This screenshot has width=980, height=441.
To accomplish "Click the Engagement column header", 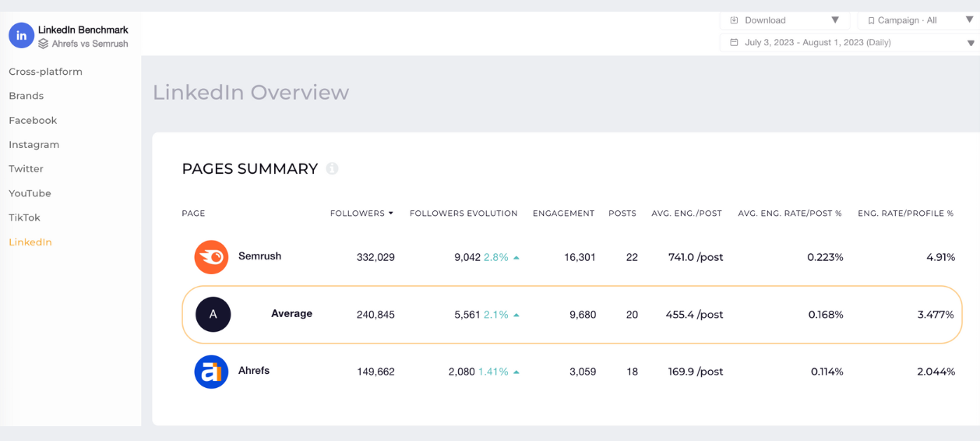I will [563, 213].
